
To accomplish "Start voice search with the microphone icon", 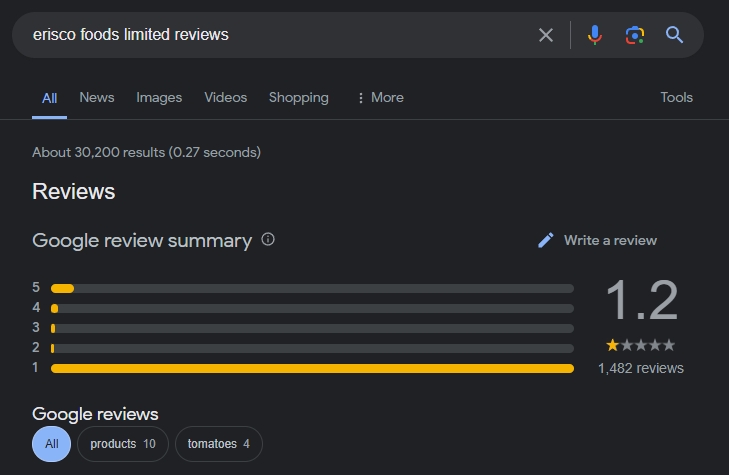I will pyautogui.click(x=595, y=35).
